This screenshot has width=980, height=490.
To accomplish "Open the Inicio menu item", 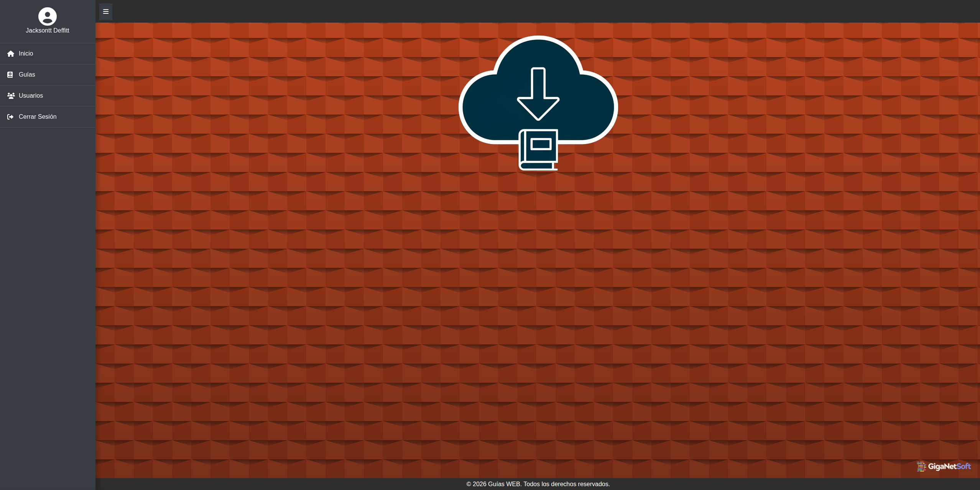I will click(x=26, y=54).
